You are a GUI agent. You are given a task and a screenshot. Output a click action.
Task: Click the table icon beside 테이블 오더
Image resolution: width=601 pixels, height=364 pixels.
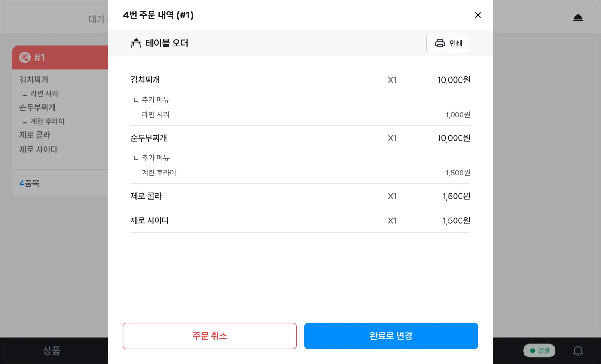[x=136, y=43]
